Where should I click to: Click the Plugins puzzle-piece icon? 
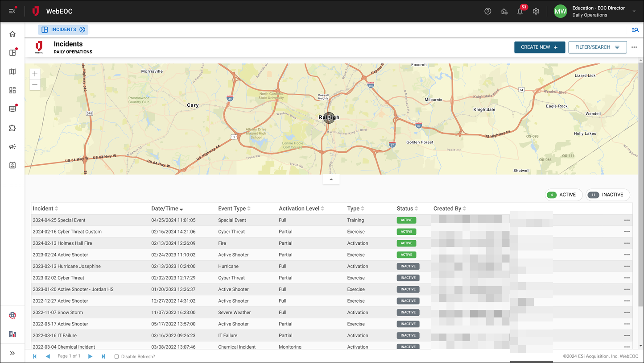coord(12,128)
